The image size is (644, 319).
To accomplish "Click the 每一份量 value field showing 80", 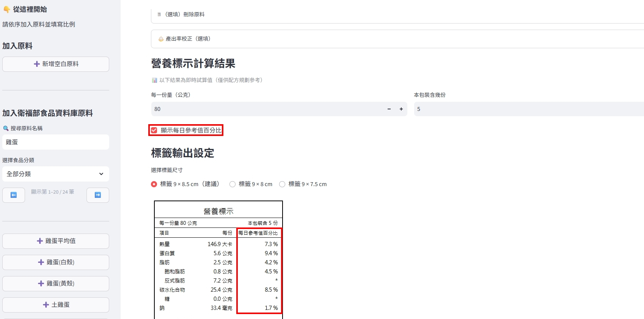I will click(x=267, y=109).
